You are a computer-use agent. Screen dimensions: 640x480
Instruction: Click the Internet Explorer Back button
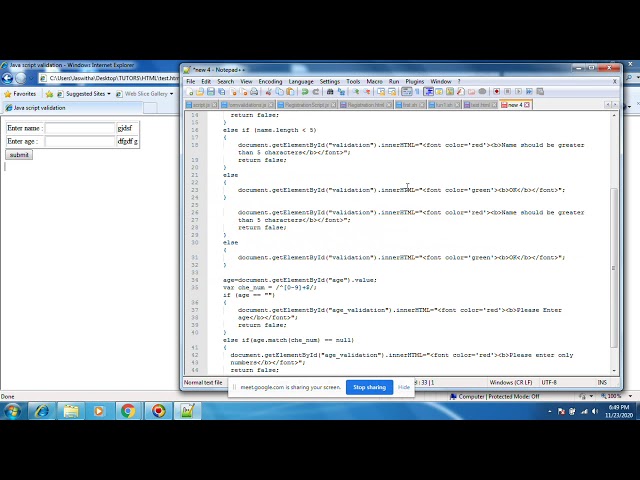[x=7, y=78]
